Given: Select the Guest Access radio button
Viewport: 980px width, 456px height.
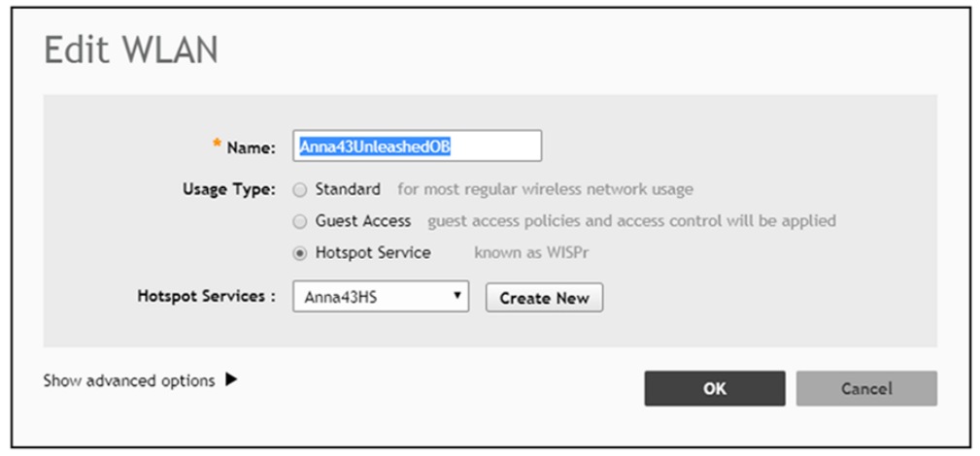Looking at the screenshot, I should 300,221.
